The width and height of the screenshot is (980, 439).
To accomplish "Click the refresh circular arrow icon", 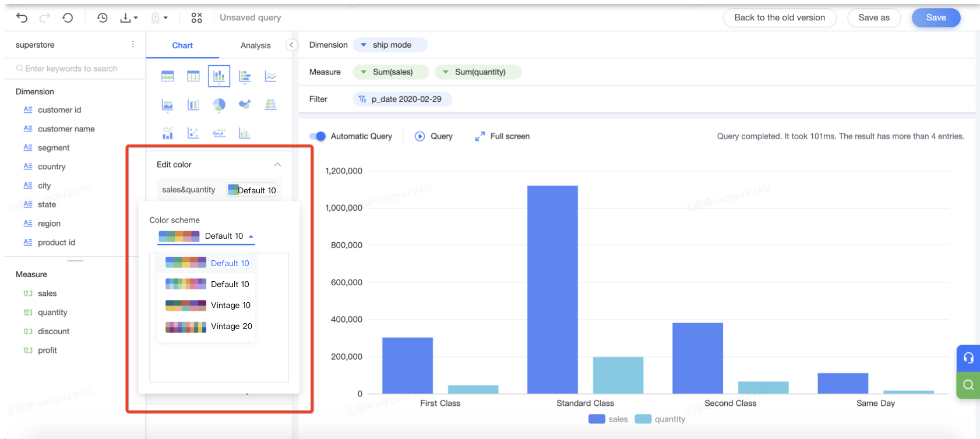I will coord(68,17).
